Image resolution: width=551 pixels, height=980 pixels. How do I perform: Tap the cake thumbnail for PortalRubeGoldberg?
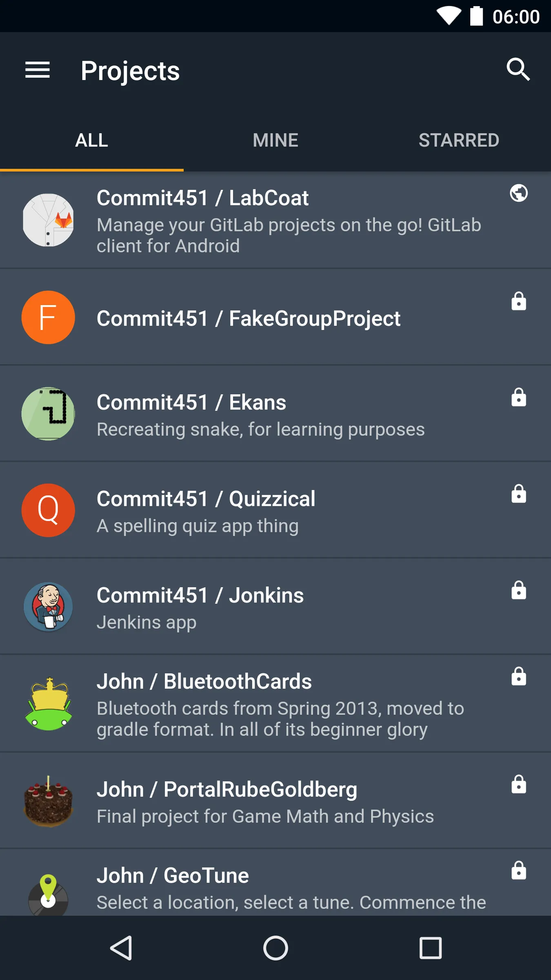(48, 800)
